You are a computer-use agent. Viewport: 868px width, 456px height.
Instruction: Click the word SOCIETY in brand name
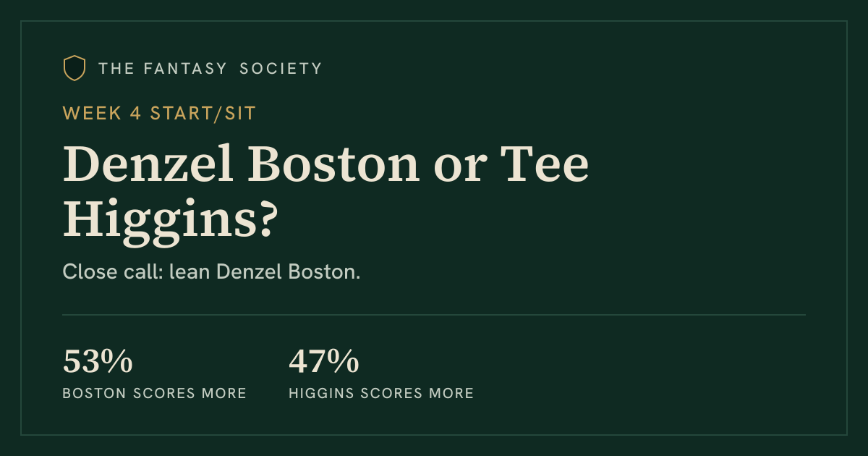[x=281, y=69]
